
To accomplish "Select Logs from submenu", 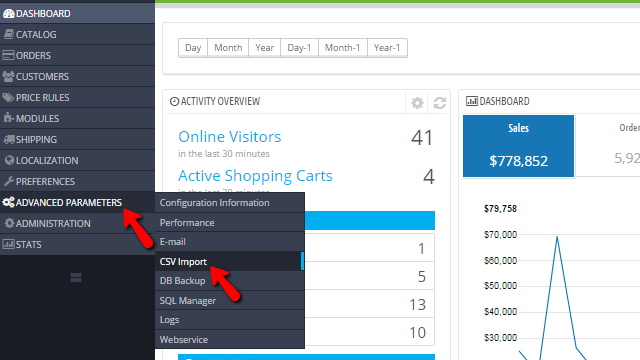I will [x=230, y=320].
